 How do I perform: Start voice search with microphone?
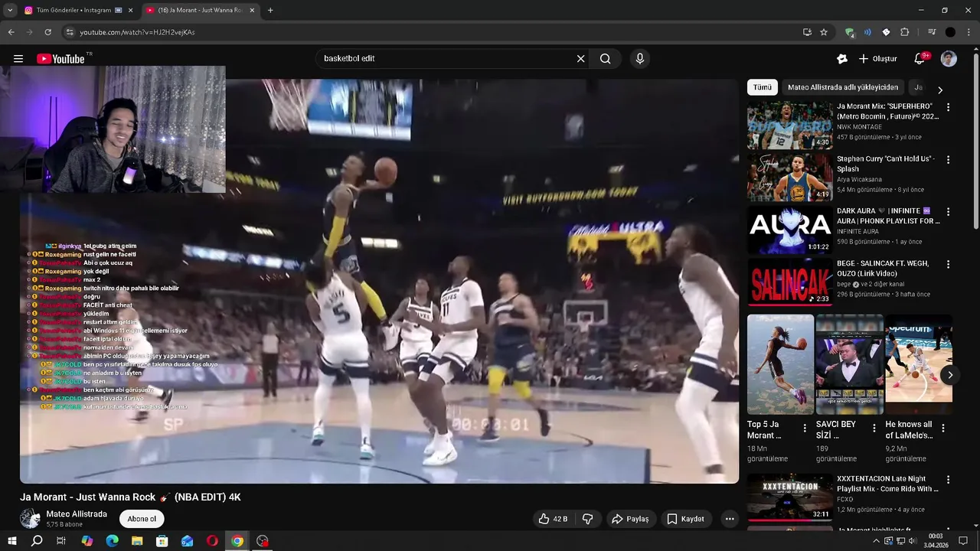tap(640, 59)
